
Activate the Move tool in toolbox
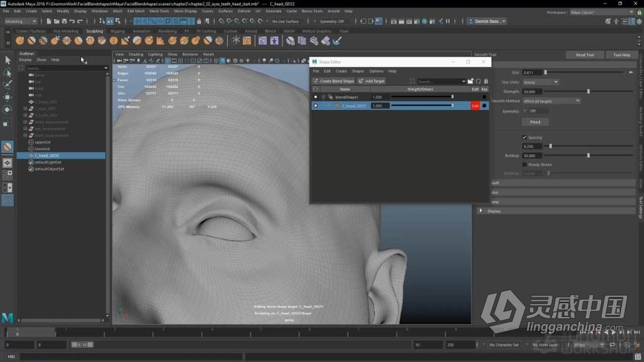(8, 98)
